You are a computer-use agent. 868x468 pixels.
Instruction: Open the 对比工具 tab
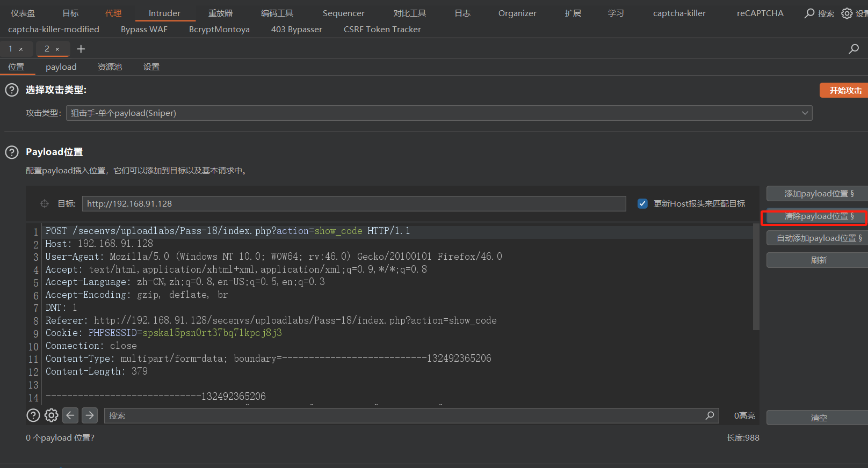[x=410, y=13]
